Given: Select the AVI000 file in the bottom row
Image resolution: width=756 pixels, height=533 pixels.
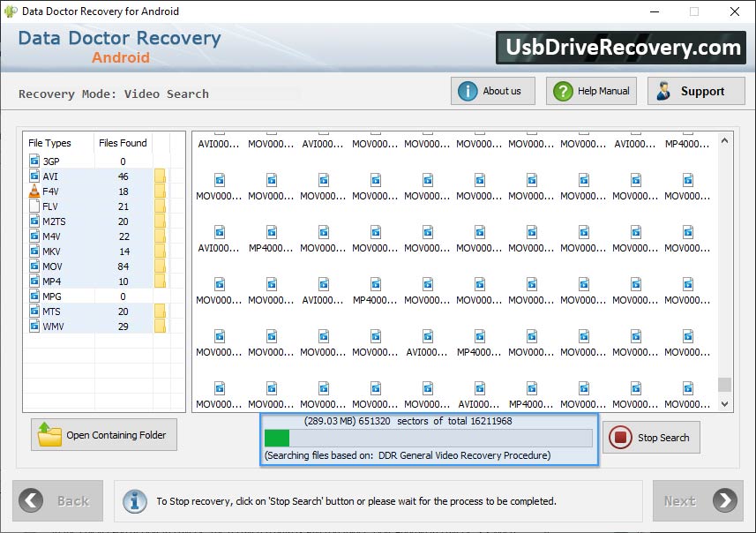Looking at the screenshot, I should click(x=479, y=394).
